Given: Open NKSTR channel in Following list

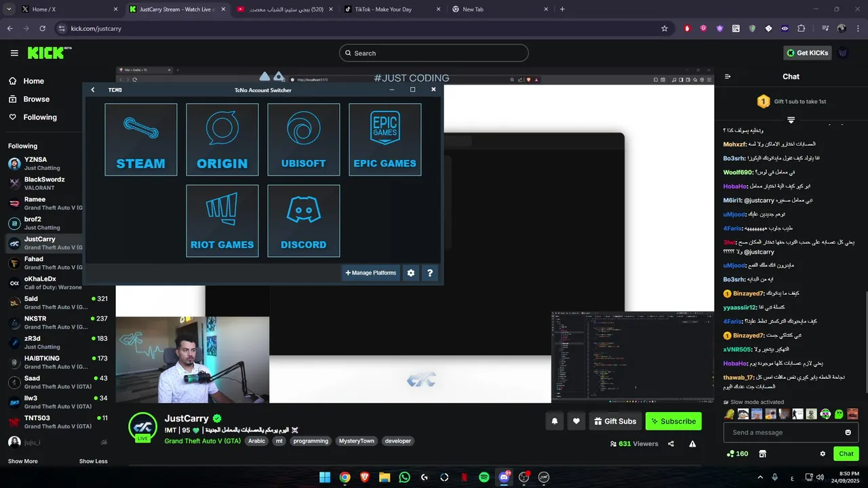Looking at the screenshot, I should click(58, 323).
